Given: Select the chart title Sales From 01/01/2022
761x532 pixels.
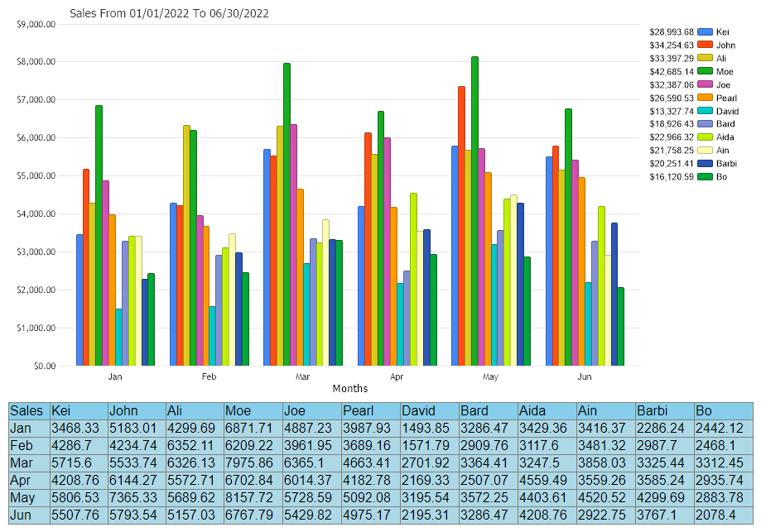Looking at the screenshot, I should pos(169,13).
